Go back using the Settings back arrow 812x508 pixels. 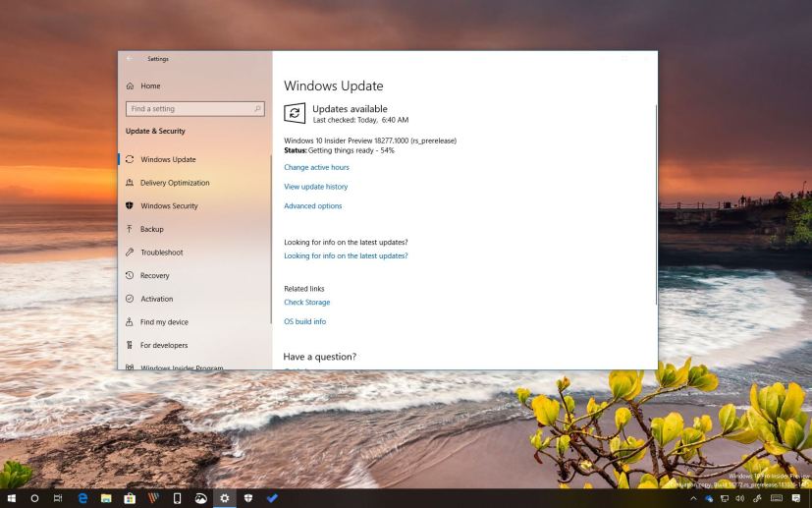pyautogui.click(x=130, y=59)
